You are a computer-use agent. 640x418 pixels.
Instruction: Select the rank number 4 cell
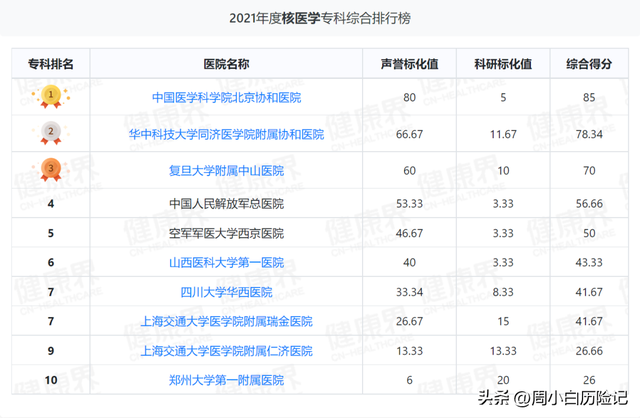[51, 204]
